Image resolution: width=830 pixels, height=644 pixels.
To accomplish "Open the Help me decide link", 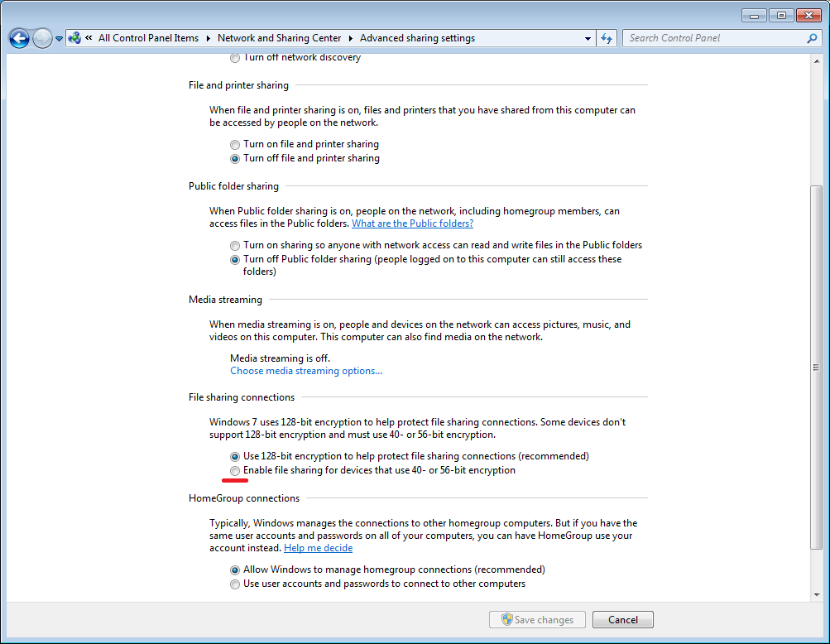I will pyautogui.click(x=318, y=548).
